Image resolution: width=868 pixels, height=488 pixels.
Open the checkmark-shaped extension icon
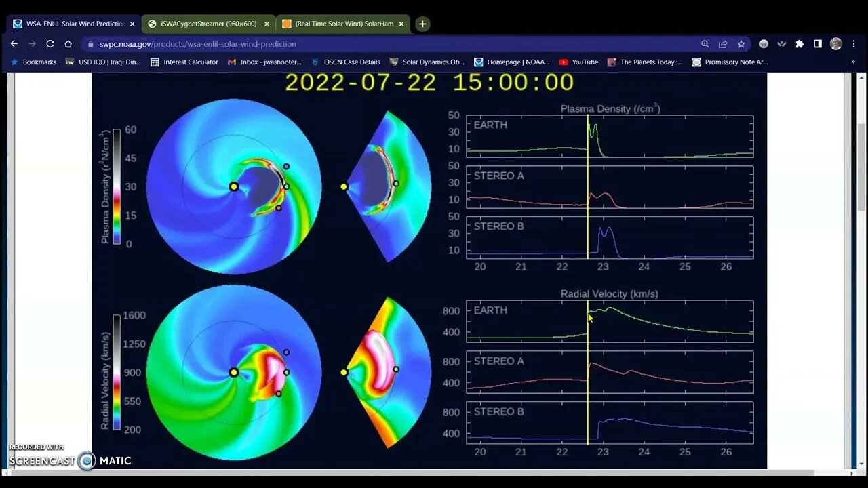[782, 44]
